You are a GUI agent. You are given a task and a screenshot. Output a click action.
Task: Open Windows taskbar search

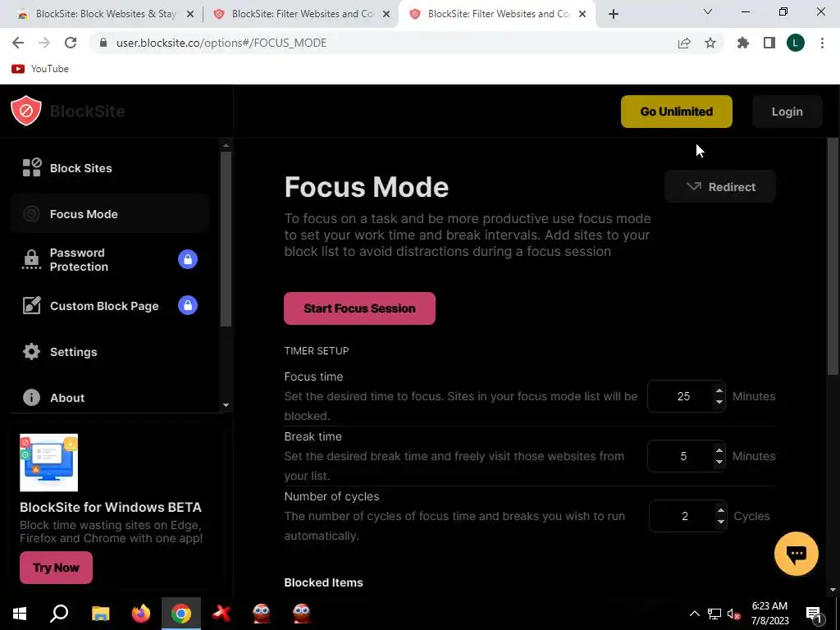click(x=59, y=614)
